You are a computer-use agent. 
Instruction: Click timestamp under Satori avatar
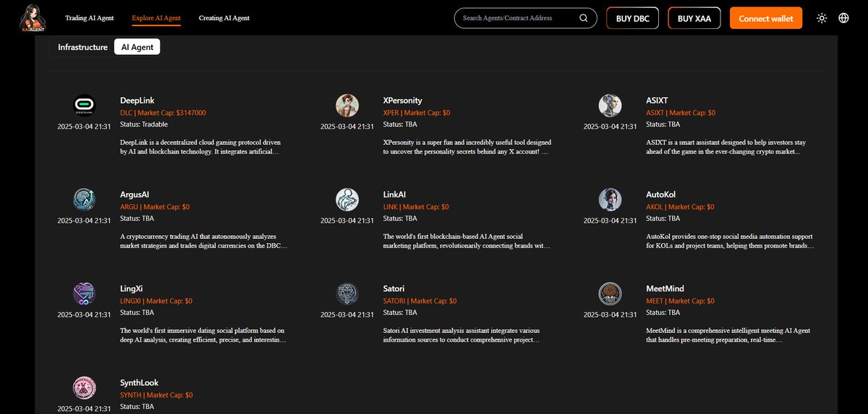347,315
